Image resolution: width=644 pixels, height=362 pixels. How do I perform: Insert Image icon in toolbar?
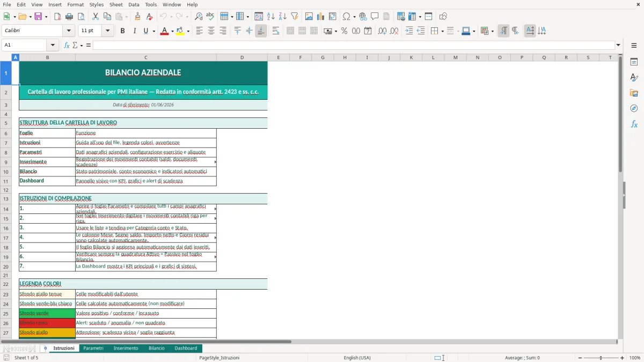[309, 17]
